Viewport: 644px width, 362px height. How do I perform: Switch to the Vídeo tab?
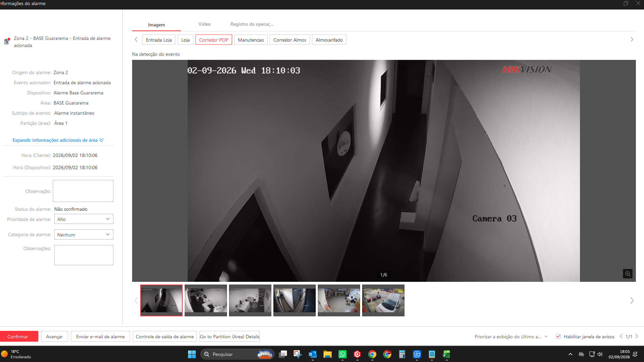pyautogui.click(x=205, y=24)
